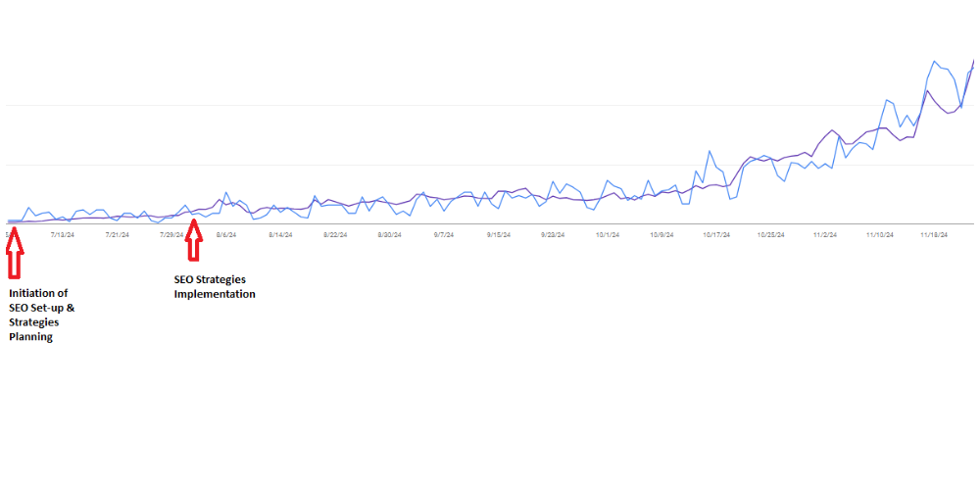This screenshot has height=490, width=980.
Task: Click the 7/29/24 date label
Action: tap(171, 235)
